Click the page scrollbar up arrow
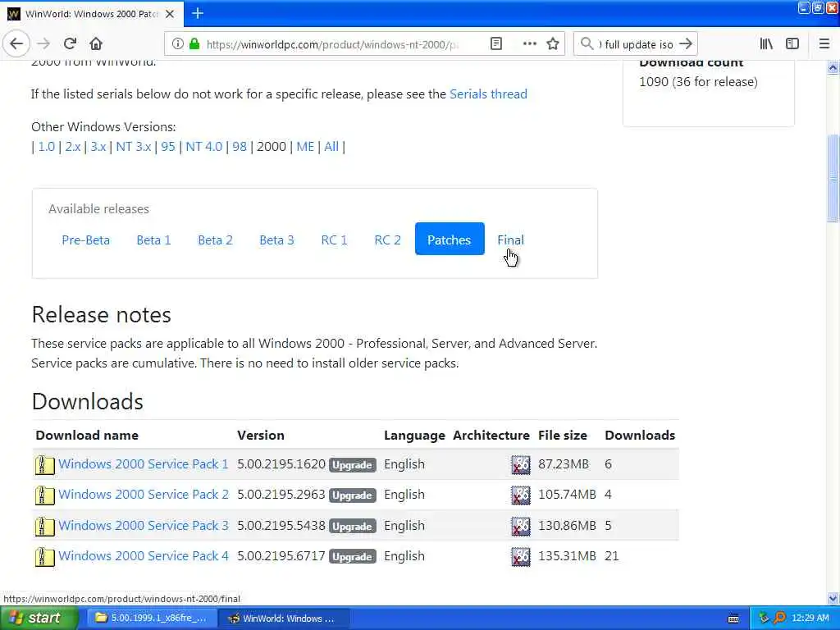This screenshot has width=840, height=630. coord(833,67)
